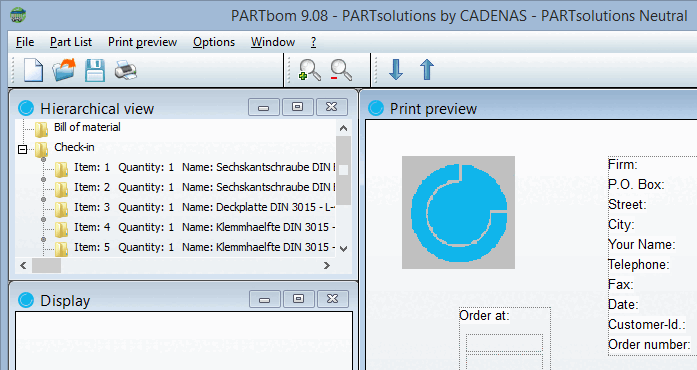This screenshot has height=370, width=697.
Task: Click the horizontal scrollbar right arrow
Action: (x=327, y=265)
